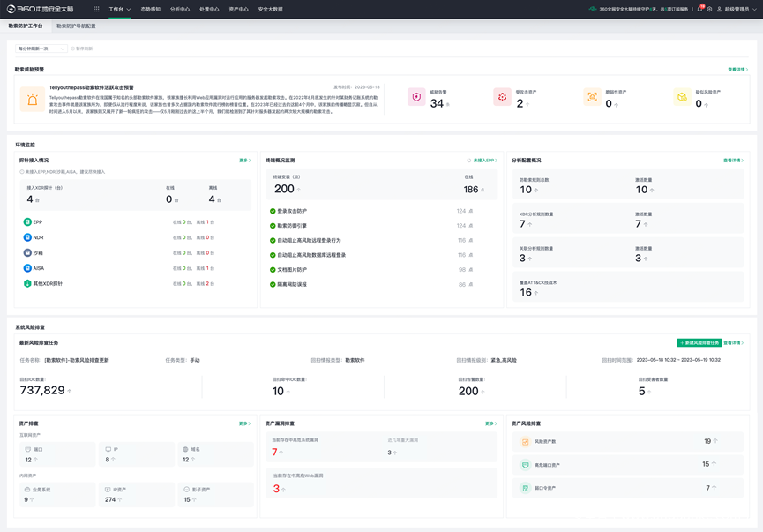Click the AISA probe icon
The width and height of the screenshot is (763, 532).
pos(27,268)
